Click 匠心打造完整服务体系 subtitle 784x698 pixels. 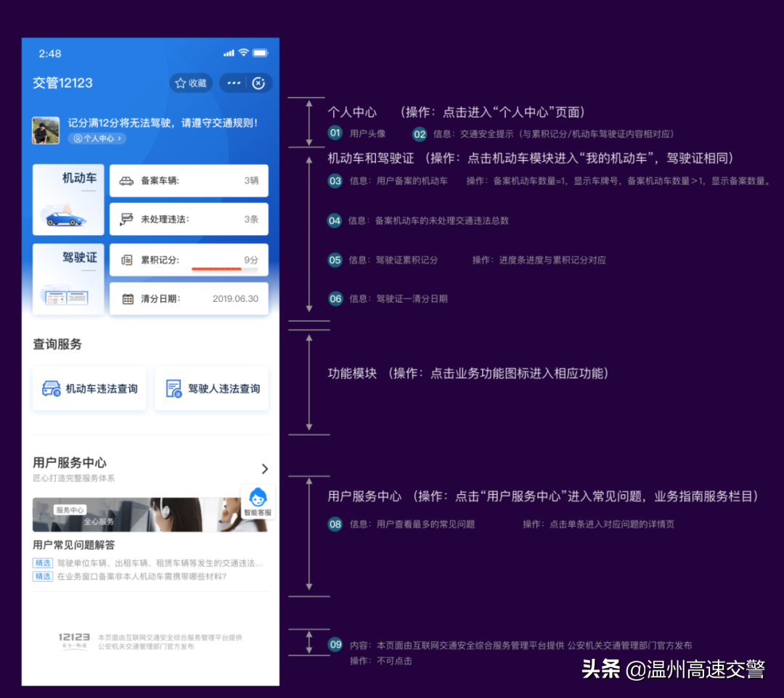point(73,478)
